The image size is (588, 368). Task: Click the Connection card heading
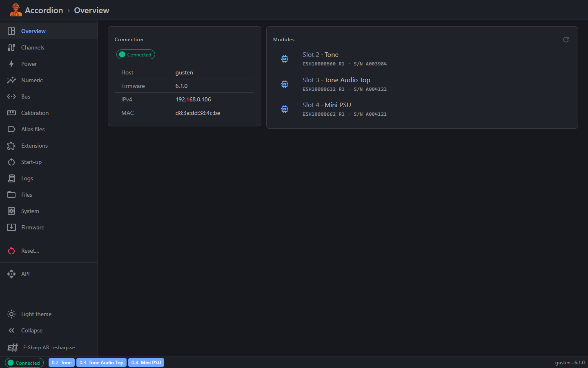click(x=129, y=40)
